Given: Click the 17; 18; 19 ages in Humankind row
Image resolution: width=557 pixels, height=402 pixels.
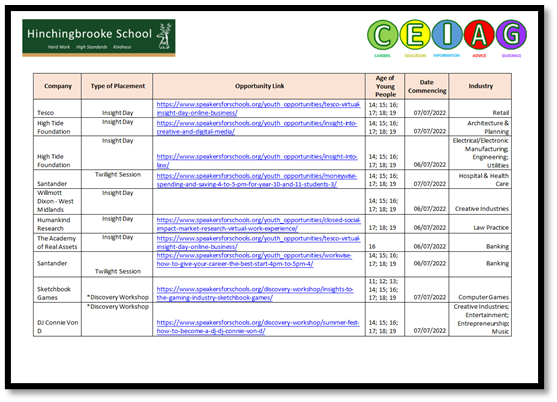Looking at the screenshot, I should (385, 224).
